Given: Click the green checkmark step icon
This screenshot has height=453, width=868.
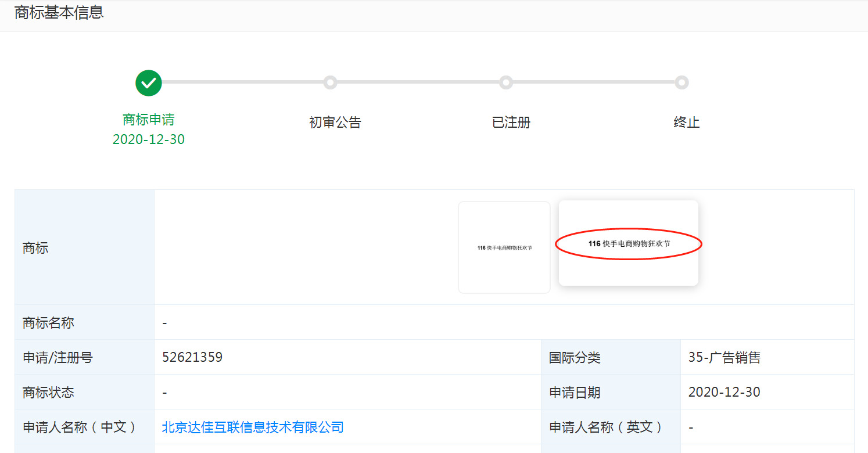Looking at the screenshot, I should coord(149,83).
